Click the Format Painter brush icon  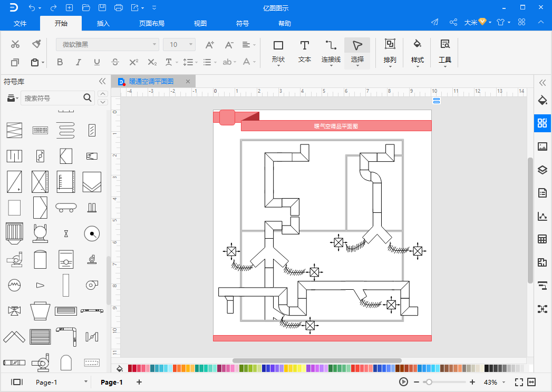coord(36,44)
